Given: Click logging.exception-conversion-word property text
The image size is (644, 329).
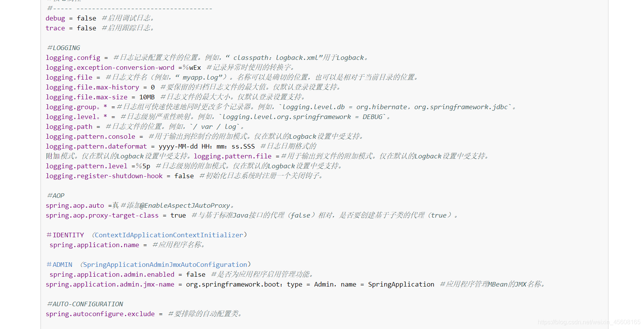Looking at the screenshot, I should pyautogui.click(x=110, y=67).
